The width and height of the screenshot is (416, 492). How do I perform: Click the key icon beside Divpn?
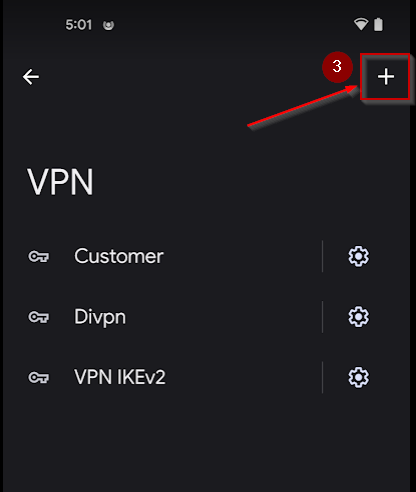click(38, 317)
